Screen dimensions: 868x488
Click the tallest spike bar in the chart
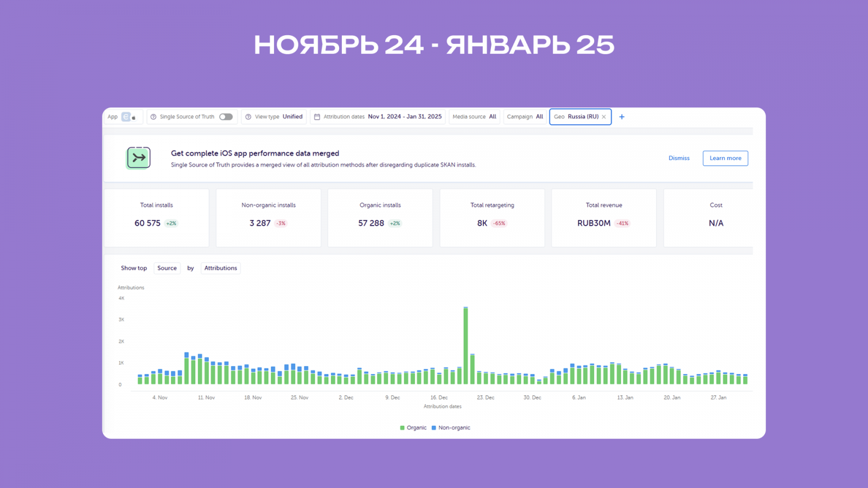click(x=465, y=345)
